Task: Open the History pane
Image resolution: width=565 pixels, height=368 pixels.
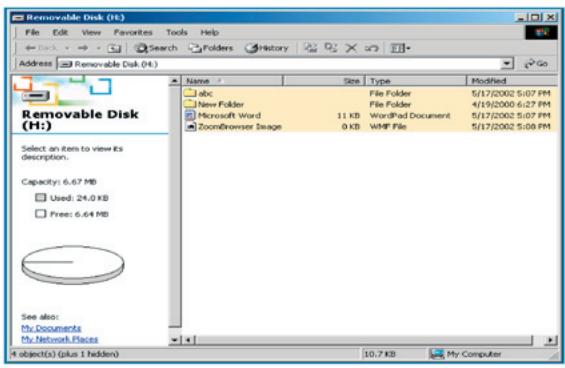Action: pos(267,48)
